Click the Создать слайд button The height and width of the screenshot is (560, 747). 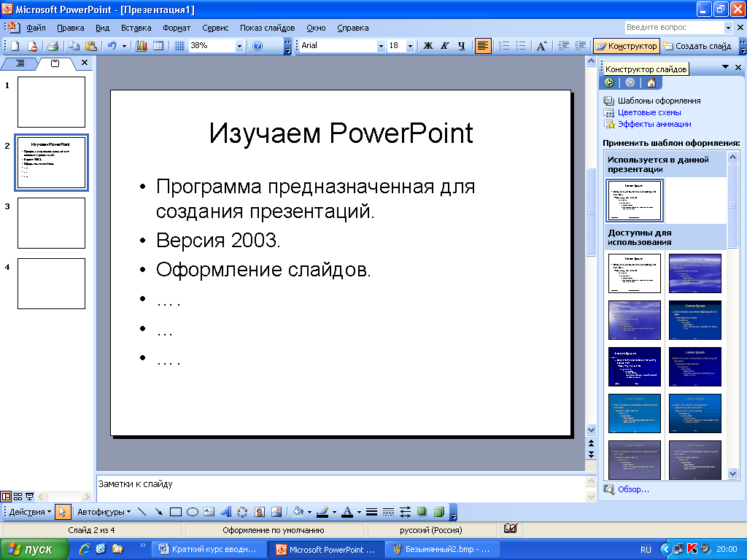click(x=698, y=46)
